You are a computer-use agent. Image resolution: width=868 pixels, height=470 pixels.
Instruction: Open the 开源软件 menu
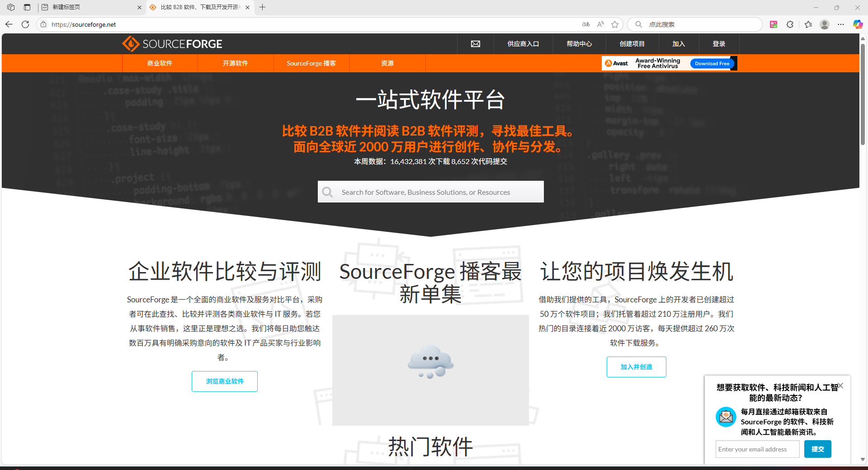click(235, 63)
